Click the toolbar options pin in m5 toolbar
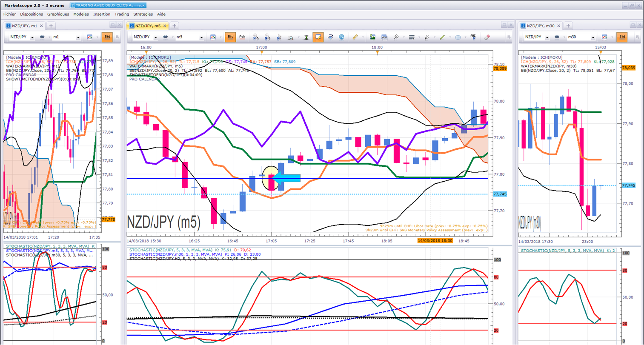The width and height of the screenshot is (644, 345). [509, 37]
